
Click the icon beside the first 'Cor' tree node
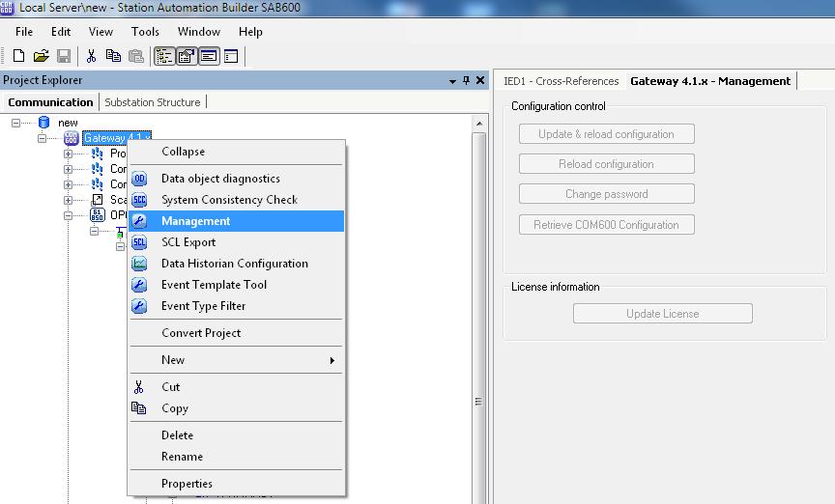(98, 169)
